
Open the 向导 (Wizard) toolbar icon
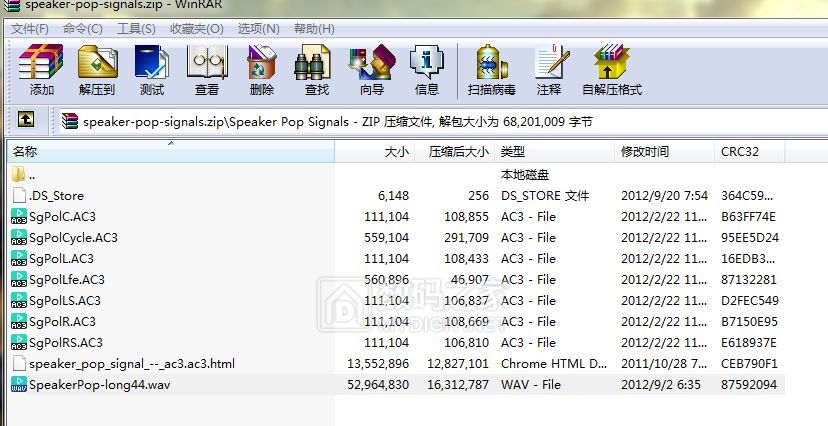372,62
